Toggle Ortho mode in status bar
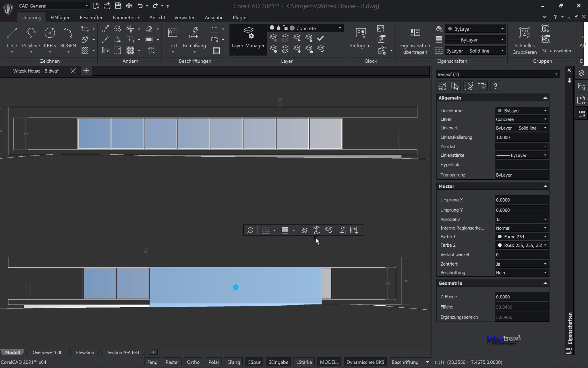Image resolution: width=588 pixels, height=368 pixels. (193, 362)
